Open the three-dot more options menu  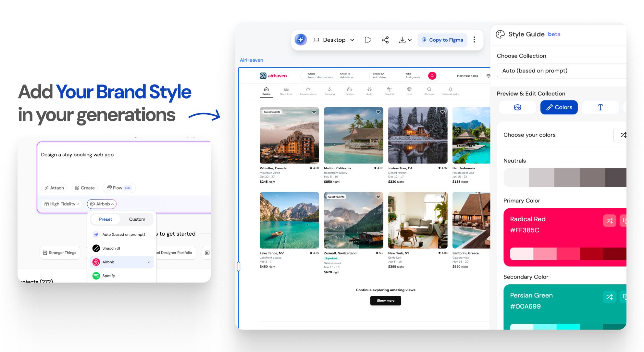474,40
